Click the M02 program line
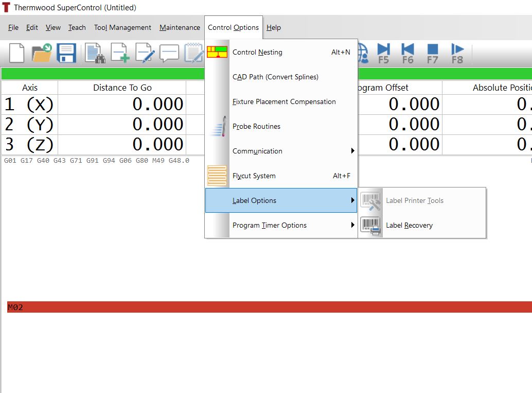 point(270,307)
